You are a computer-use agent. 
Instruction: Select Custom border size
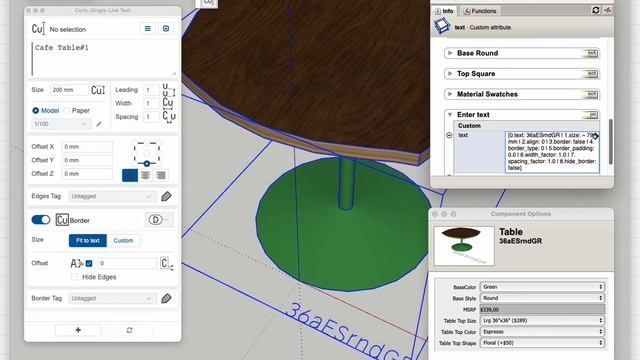123,240
